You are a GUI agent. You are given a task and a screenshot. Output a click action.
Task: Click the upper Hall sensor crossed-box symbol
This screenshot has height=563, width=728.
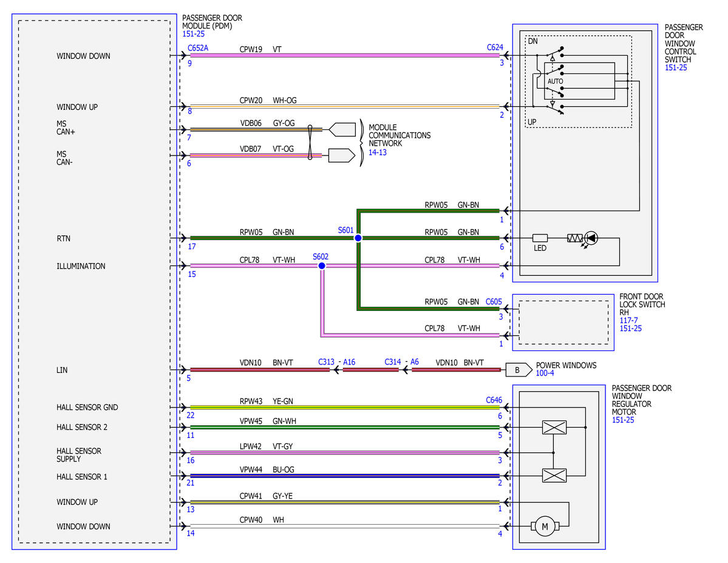tap(554, 428)
